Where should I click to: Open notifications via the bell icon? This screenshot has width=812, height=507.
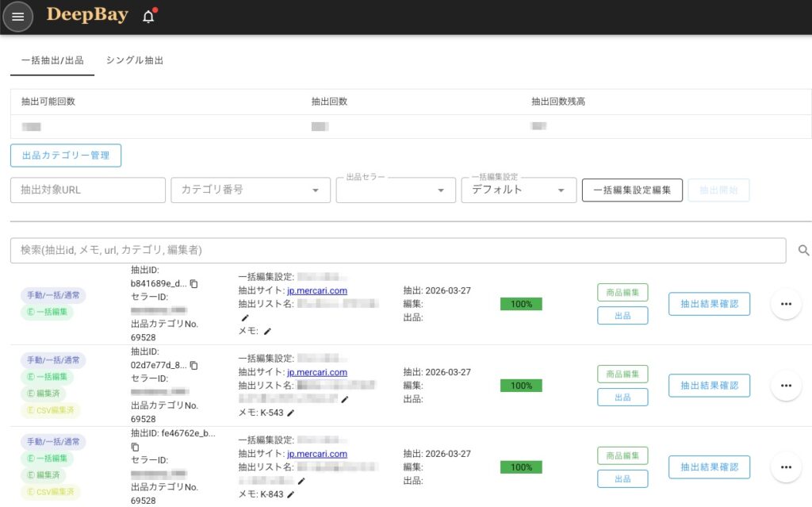pyautogui.click(x=148, y=17)
